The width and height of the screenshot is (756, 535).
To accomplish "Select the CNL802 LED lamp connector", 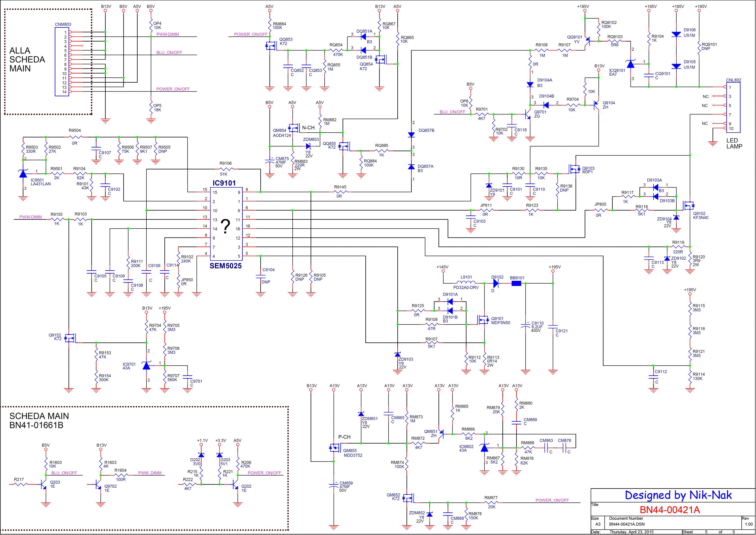I will pyautogui.click(x=733, y=107).
